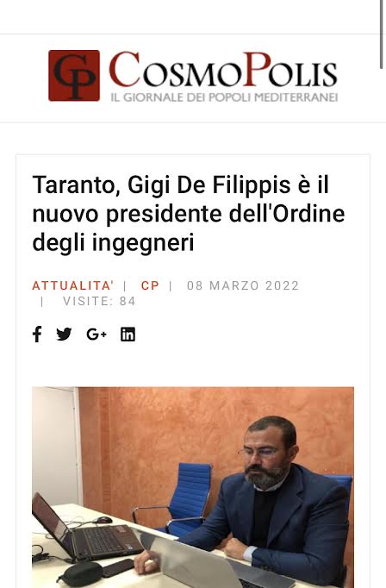Image resolution: width=386 pixels, height=588 pixels.
Task: Click the red CP square logo
Action: (74, 75)
